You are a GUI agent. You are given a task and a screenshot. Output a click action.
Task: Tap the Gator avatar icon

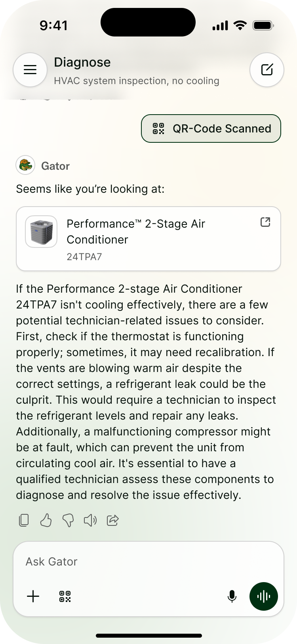25,165
